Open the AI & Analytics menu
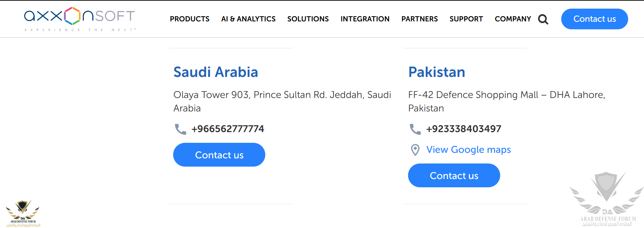 [248, 19]
